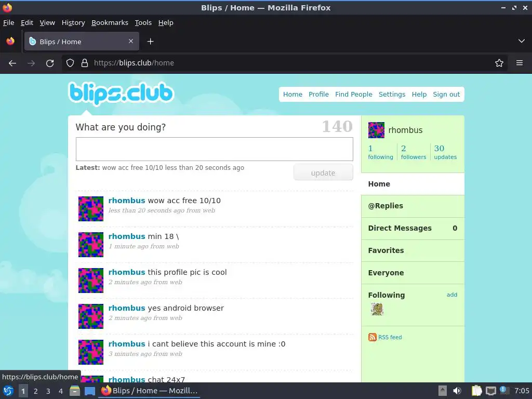Switch to workspace 2 in the taskbar
The image size is (532, 399).
pos(36,391)
